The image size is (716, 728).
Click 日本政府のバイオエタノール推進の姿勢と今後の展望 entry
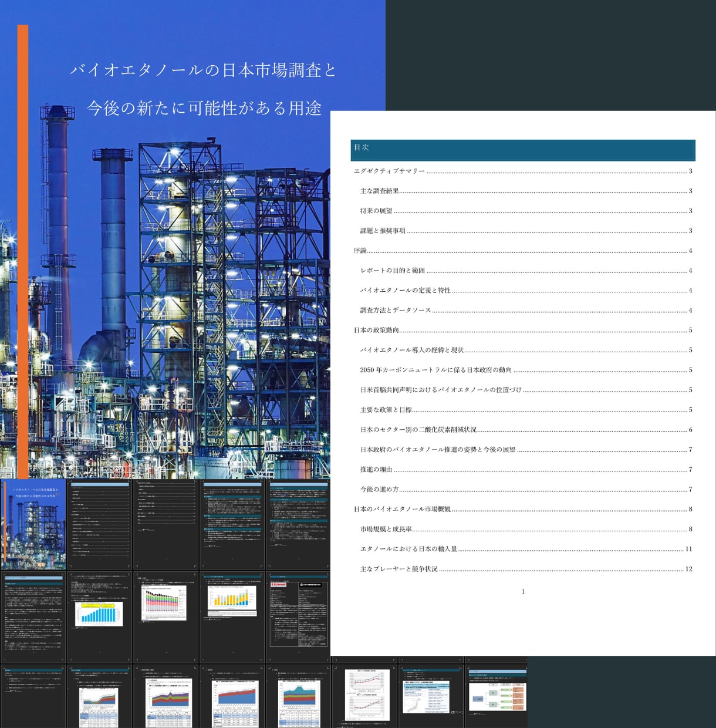pos(526,450)
